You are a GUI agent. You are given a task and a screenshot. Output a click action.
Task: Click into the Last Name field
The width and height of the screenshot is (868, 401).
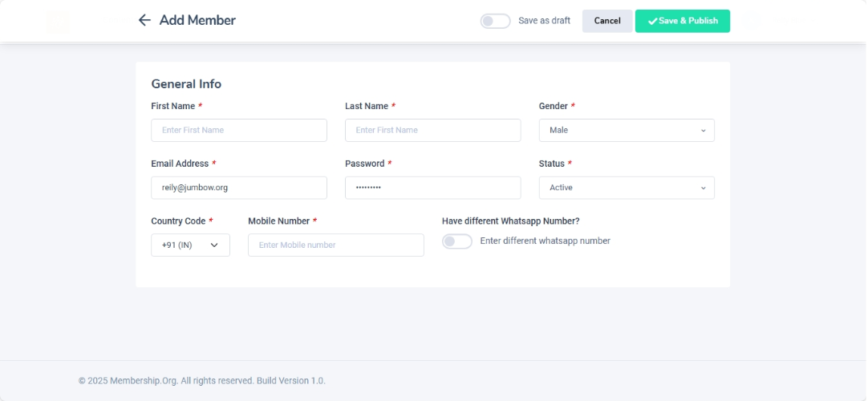432,130
